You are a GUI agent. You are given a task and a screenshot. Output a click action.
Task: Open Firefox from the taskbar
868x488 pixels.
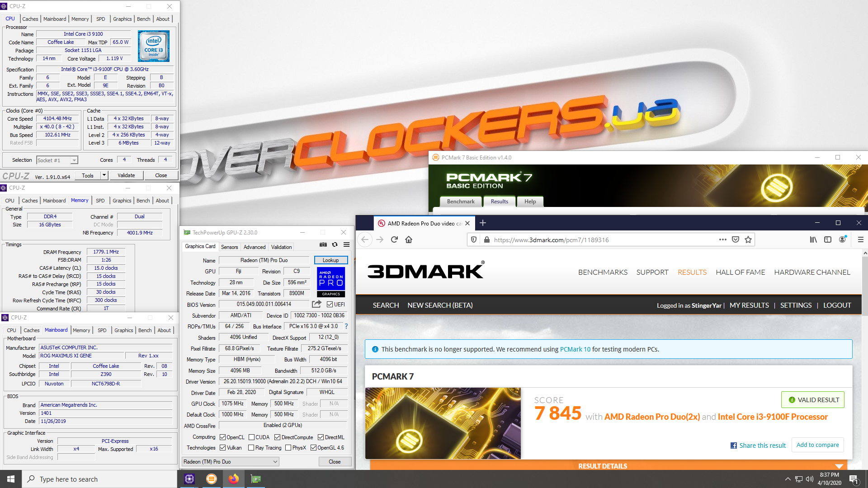pos(233,479)
